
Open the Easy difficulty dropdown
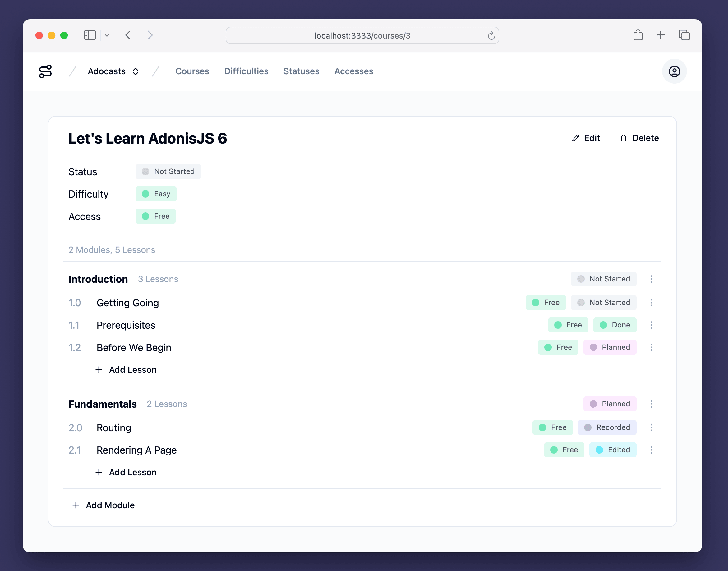click(x=156, y=194)
